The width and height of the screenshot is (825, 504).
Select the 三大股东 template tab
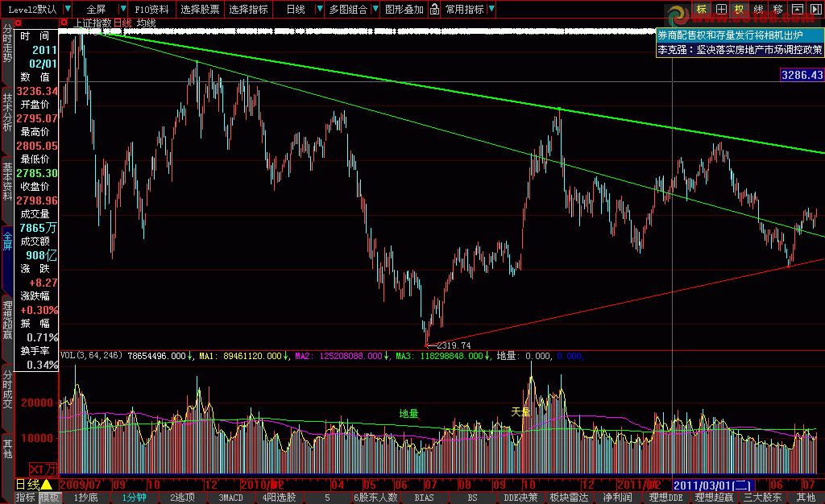(763, 498)
